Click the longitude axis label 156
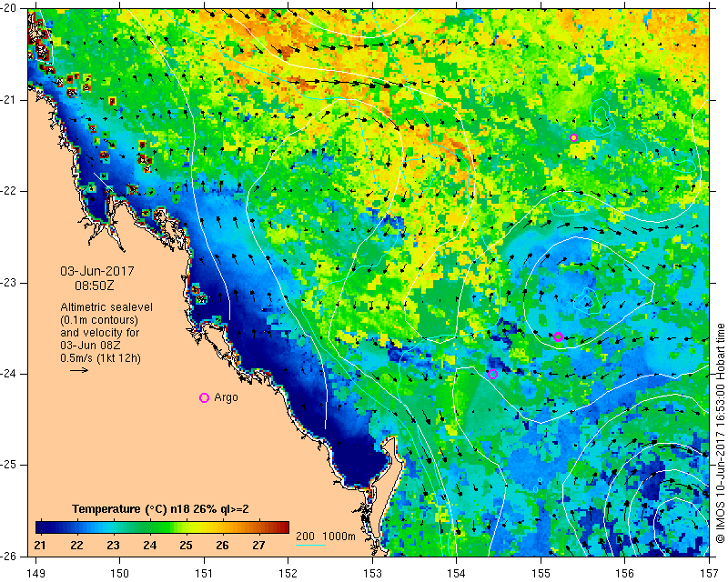Screen dimensions: 728x582 pos(625,574)
